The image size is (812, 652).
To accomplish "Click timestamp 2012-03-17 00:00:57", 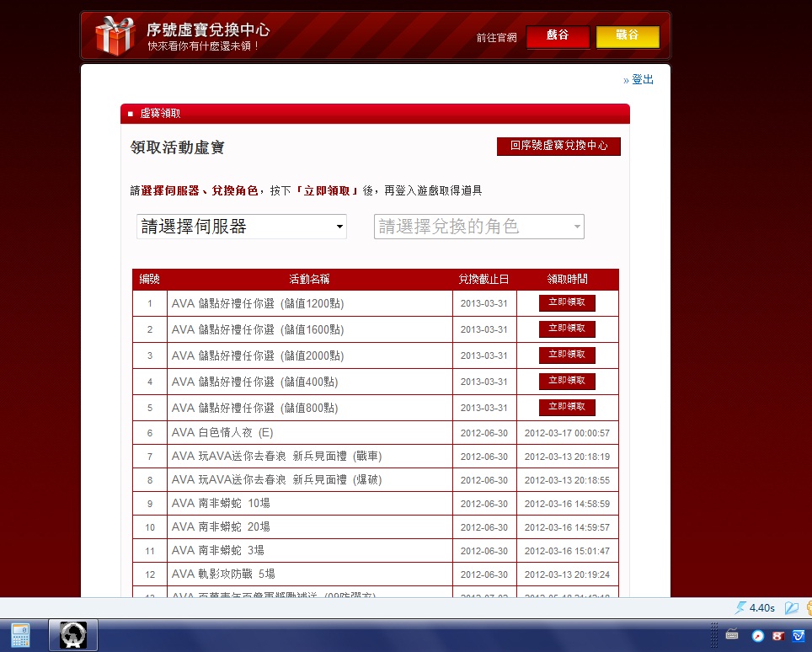I will pos(567,433).
